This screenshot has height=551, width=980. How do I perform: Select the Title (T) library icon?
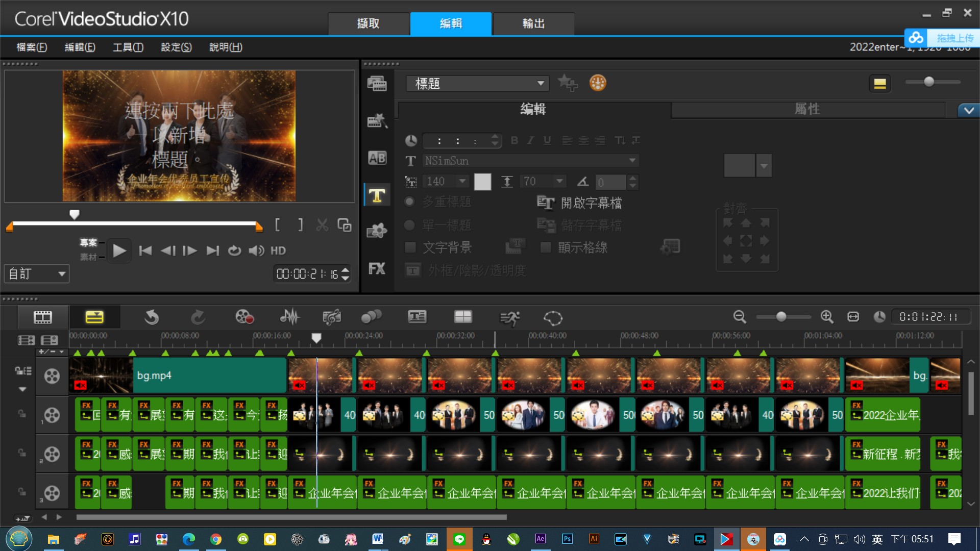tap(377, 195)
